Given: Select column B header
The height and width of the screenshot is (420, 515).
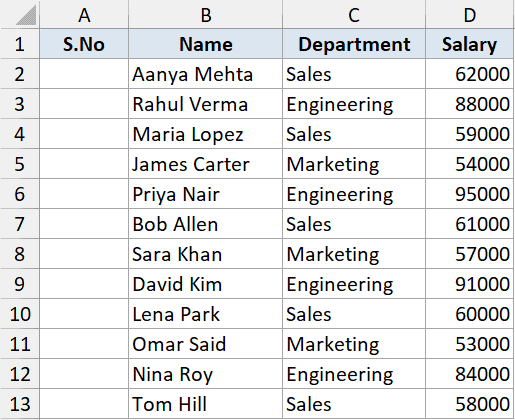Looking at the screenshot, I should [x=205, y=14].
